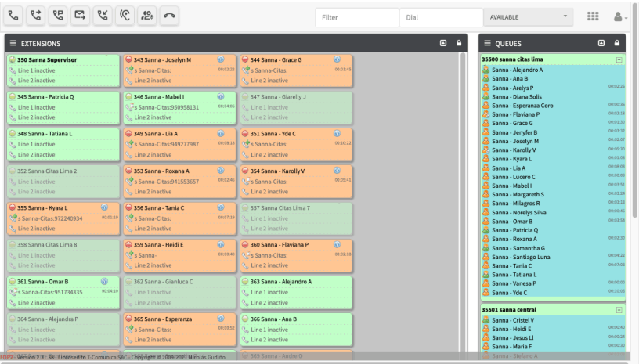The width and height of the screenshot is (639, 364).
Task: Click the Filter text field
Action: pos(357,16)
